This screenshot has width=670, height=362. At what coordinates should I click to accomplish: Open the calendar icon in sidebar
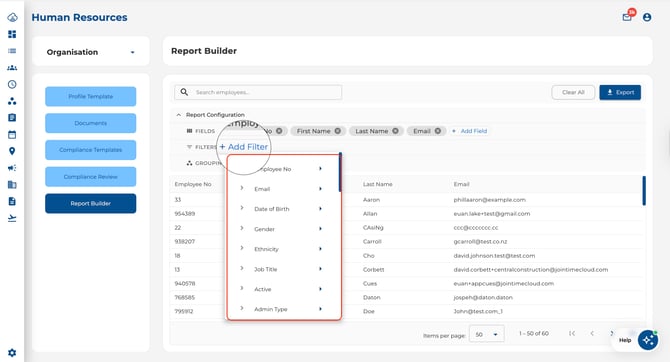pyautogui.click(x=12, y=135)
